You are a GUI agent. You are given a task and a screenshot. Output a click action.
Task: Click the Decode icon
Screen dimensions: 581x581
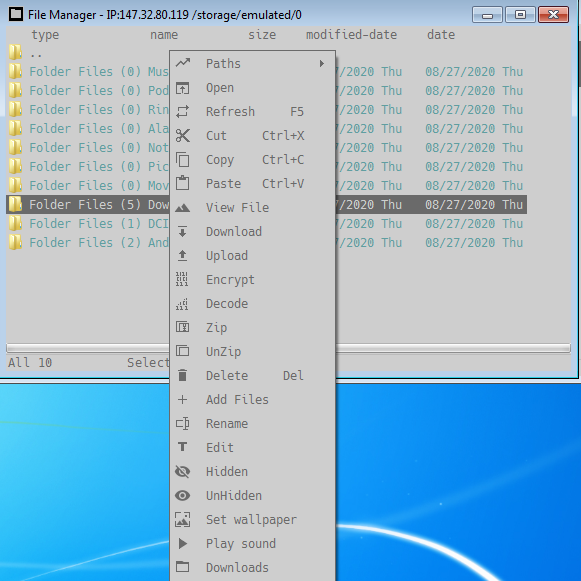(x=182, y=304)
